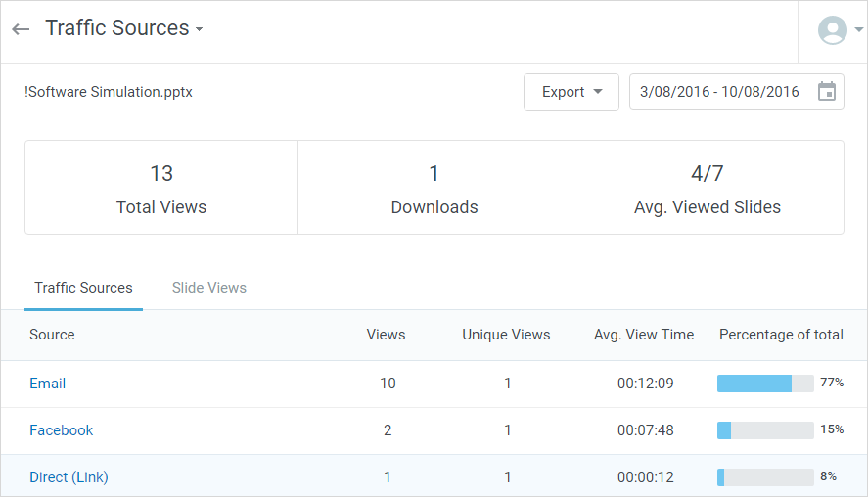Open the Facebook source link
Screen dimensions: 868x497
(62, 430)
